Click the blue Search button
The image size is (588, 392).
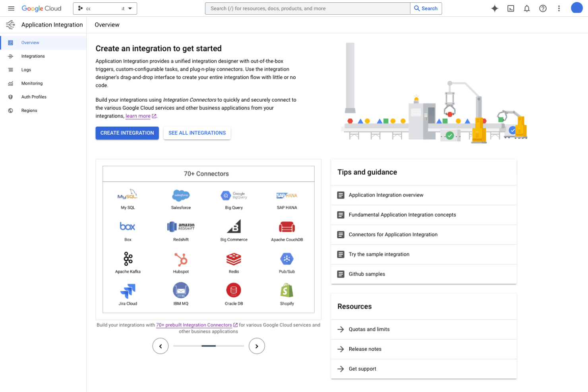tap(426, 8)
